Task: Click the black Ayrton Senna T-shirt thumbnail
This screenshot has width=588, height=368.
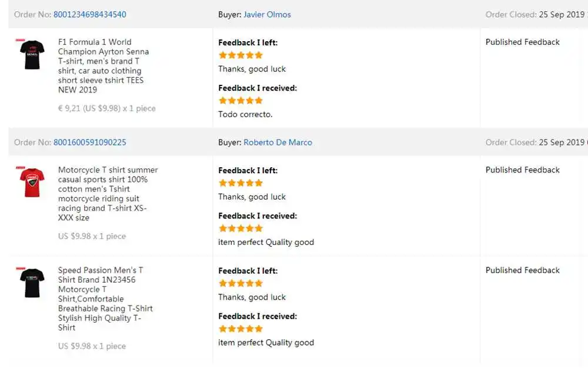Action: (32, 54)
